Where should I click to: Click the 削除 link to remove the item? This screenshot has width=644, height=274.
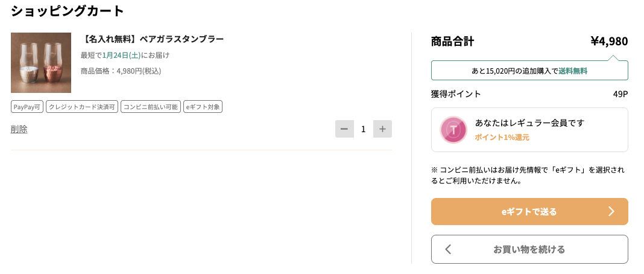(x=19, y=129)
